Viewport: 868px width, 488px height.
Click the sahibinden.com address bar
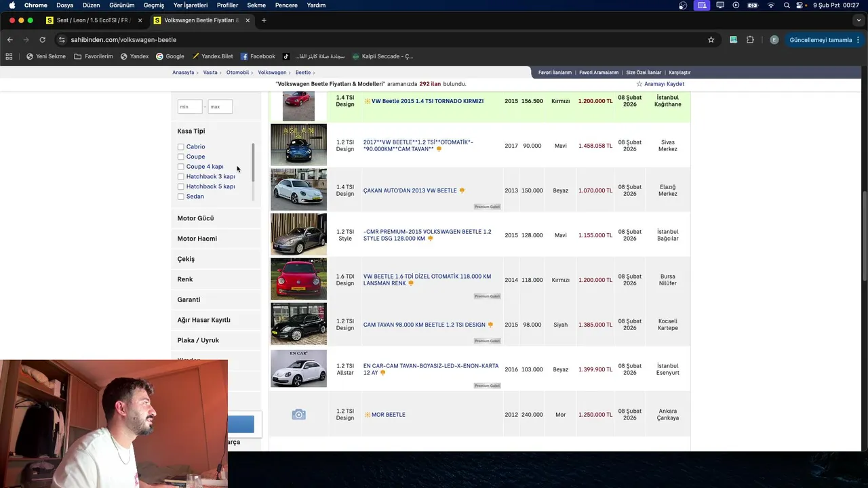pyautogui.click(x=380, y=40)
